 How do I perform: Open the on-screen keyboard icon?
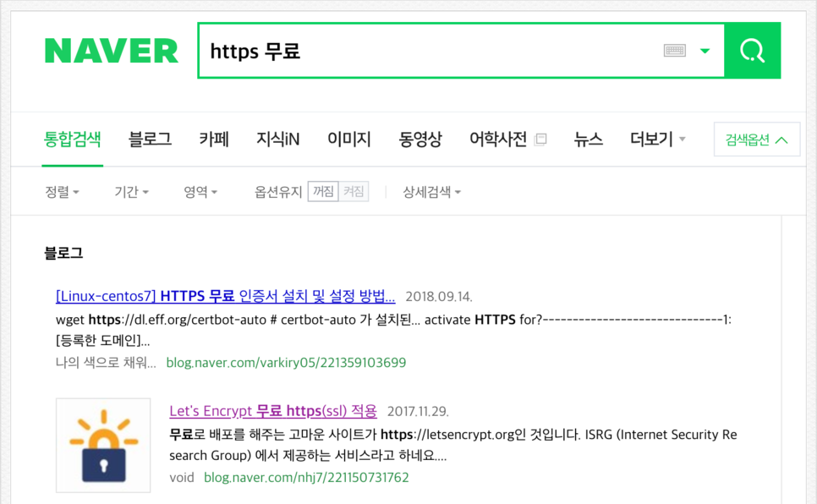click(674, 51)
